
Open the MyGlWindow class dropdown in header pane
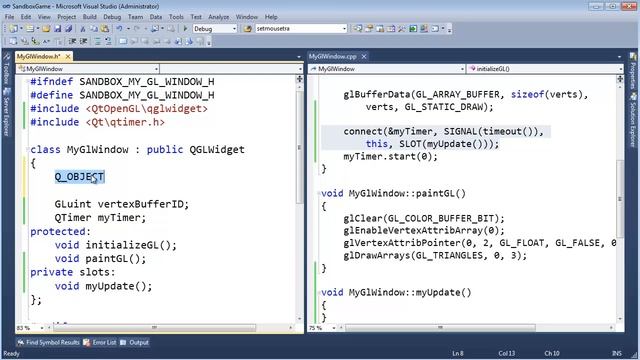point(156,69)
